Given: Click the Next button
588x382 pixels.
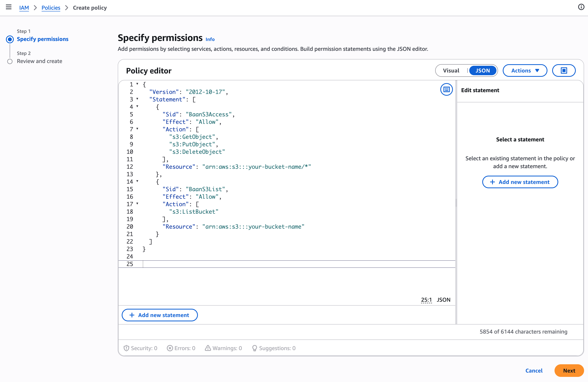Looking at the screenshot, I should (x=569, y=371).
